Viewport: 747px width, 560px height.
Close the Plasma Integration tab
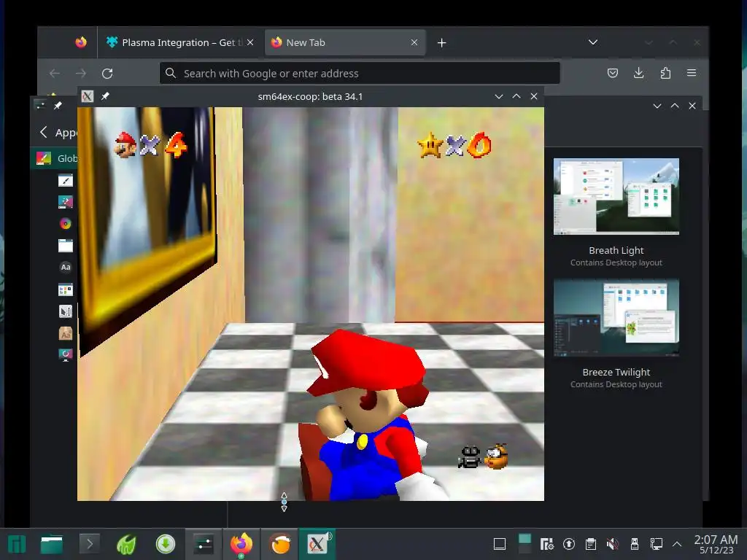click(250, 42)
